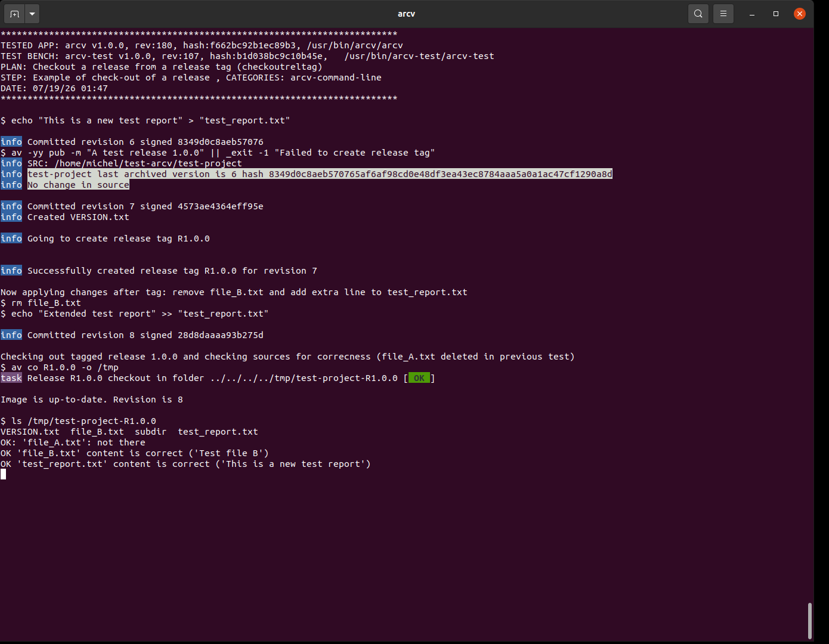Image resolution: width=829 pixels, height=644 pixels.
Task: Click info label beside 'Created VERSION.txt'
Action: coord(11,217)
